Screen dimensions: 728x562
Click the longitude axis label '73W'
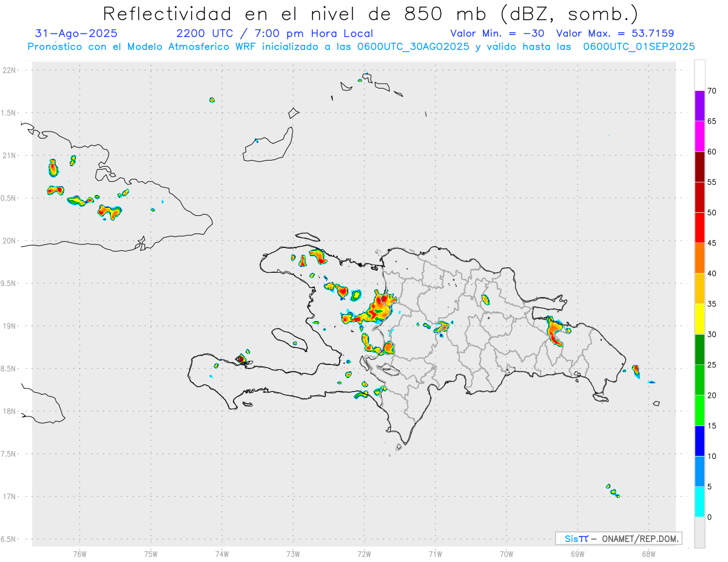pyautogui.click(x=293, y=554)
